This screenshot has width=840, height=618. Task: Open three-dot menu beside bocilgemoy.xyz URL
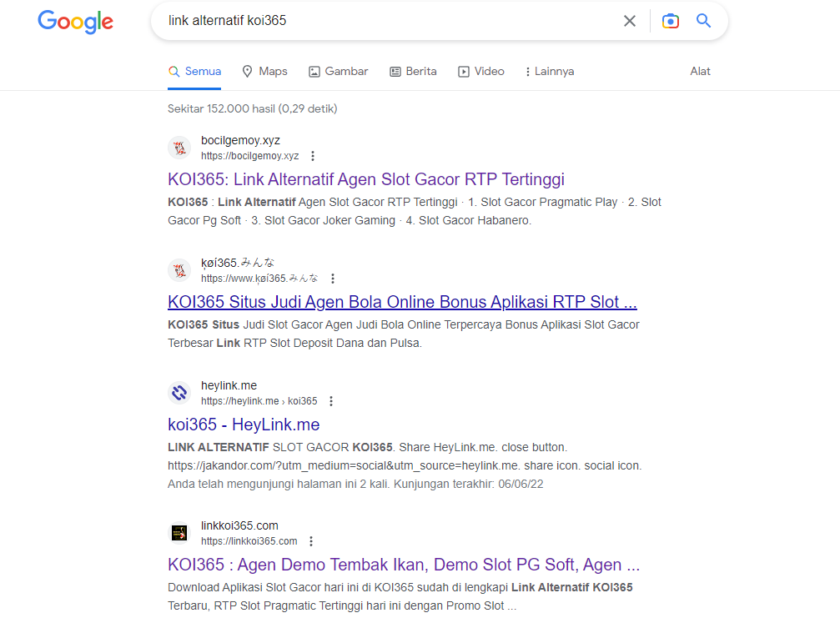(x=313, y=156)
